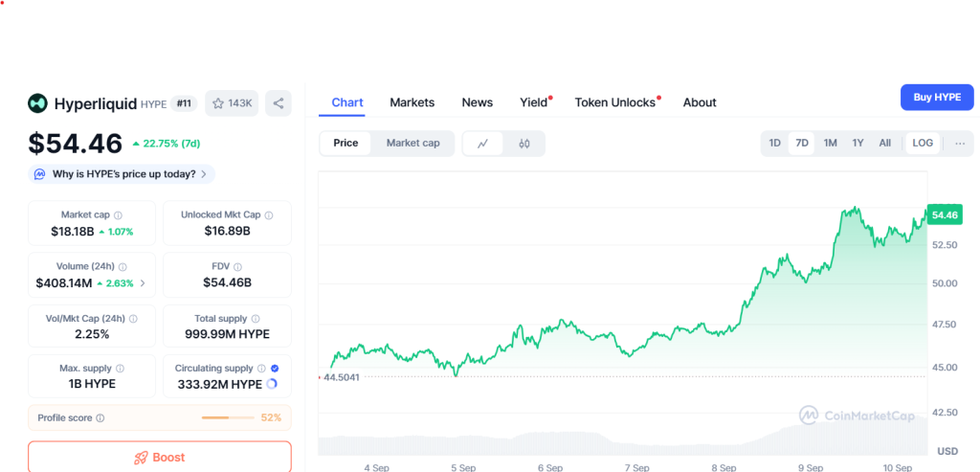Open the chart more options menu

coord(960,144)
